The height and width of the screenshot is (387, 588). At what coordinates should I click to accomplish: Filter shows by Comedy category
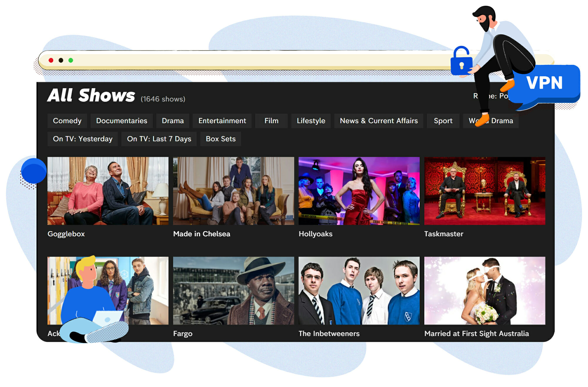(67, 121)
